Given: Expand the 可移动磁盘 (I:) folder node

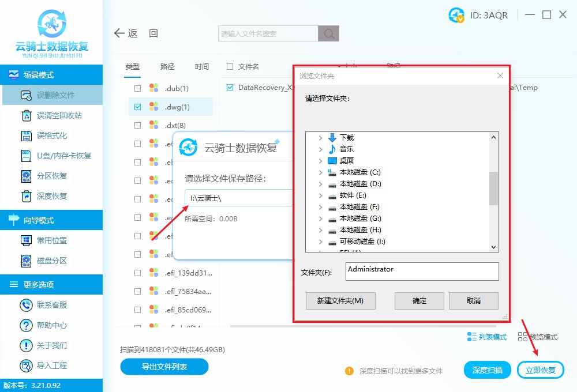Looking at the screenshot, I should (320, 242).
